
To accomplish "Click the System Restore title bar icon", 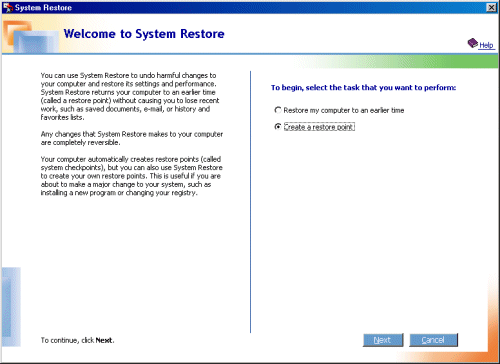I will [8, 7].
